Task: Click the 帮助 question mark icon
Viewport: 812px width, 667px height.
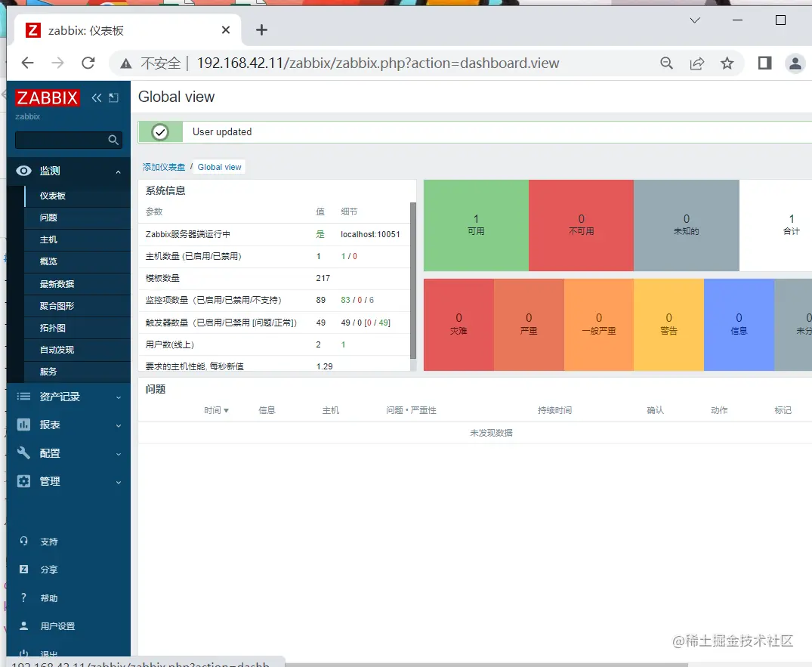Action: point(24,598)
